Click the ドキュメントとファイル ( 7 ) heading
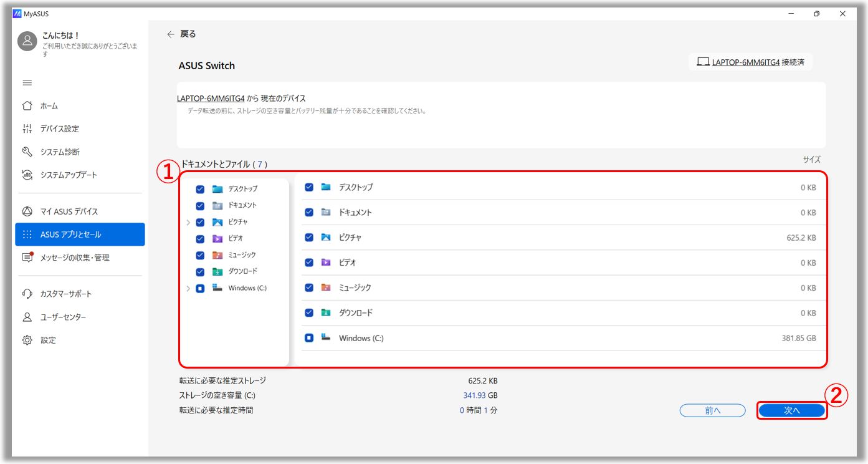 tap(224, 165)
